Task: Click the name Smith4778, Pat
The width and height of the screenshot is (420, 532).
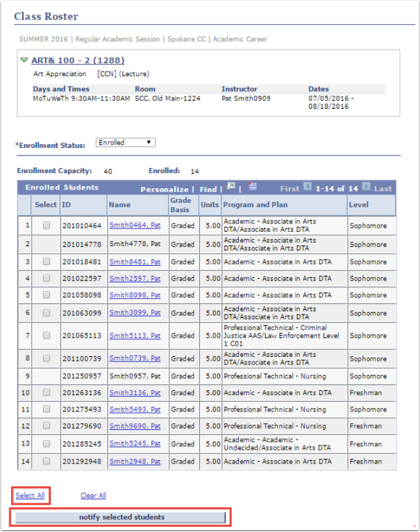Action: [135, 244]
